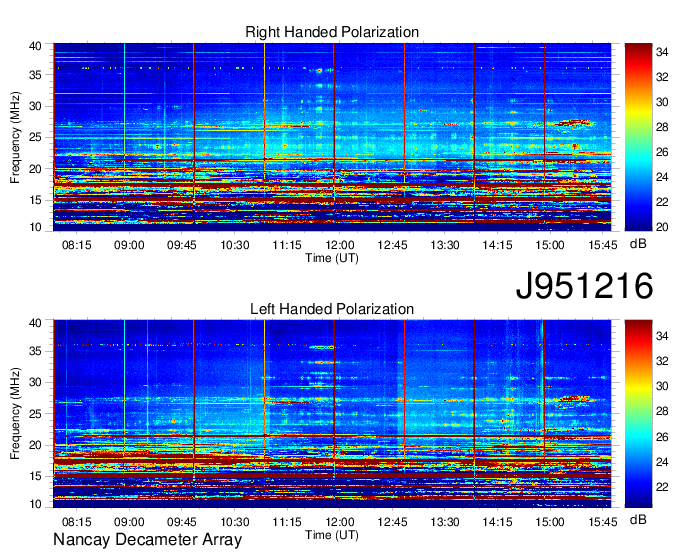Screen dimensions: 680x552
Task: Click 28 dB value on Left Handed colorbar
Action: [662, 411]
